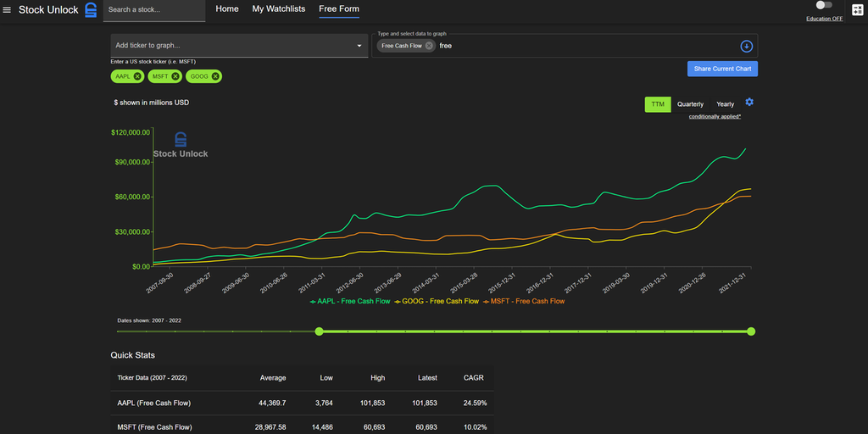Open the calculator icon at top right
Screen dimensions: 868x434
pos(857,10)
